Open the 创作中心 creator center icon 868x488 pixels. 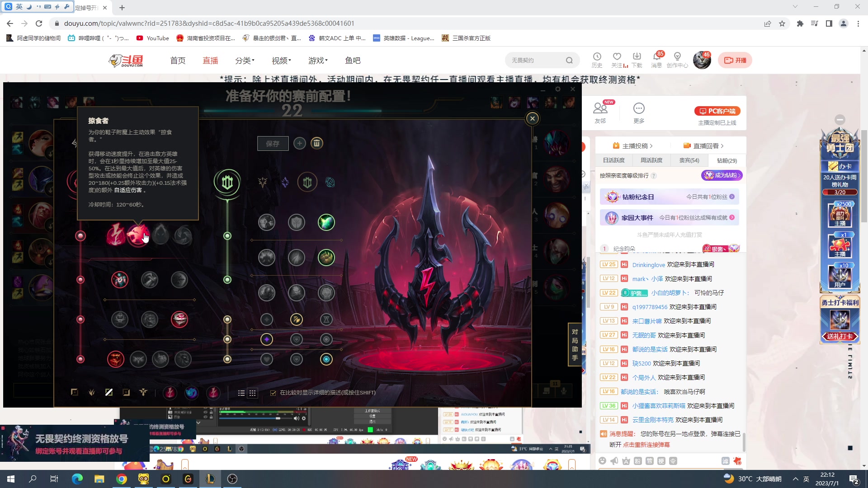677,57
